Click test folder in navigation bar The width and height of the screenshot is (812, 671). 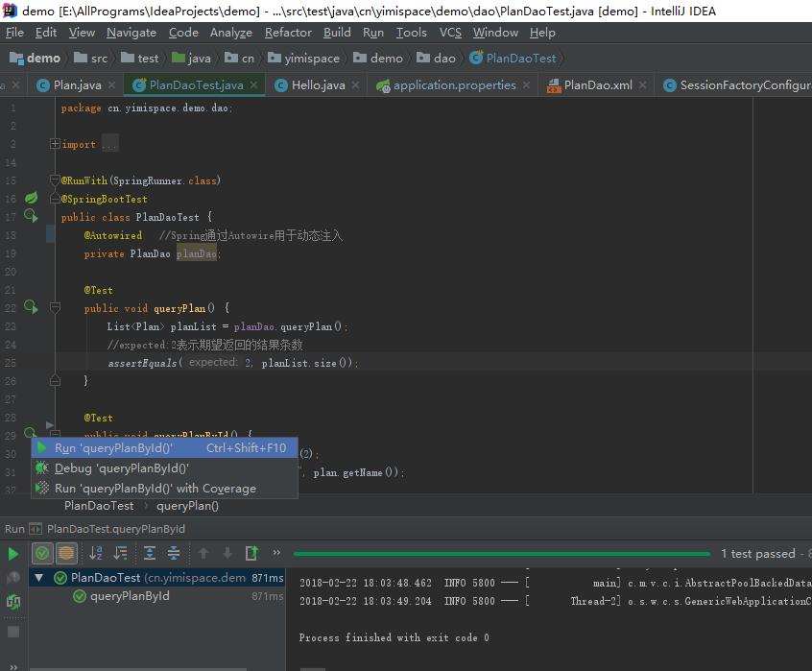point(140,58)
